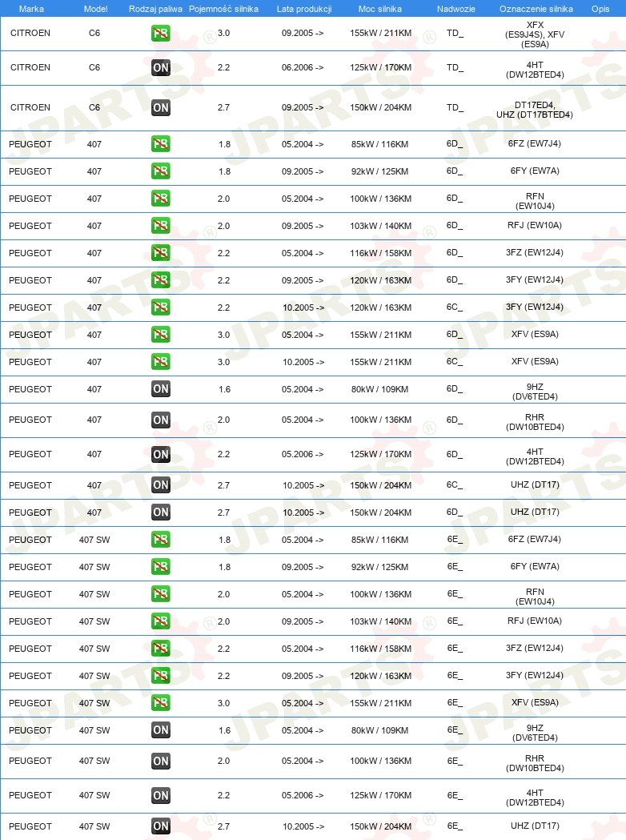The height and width of the screenshot is (840, 626).
Task: Click petrol icon in Peugeot 407 6D_ RFJ (EW10A) row
Action: [161, 226]
